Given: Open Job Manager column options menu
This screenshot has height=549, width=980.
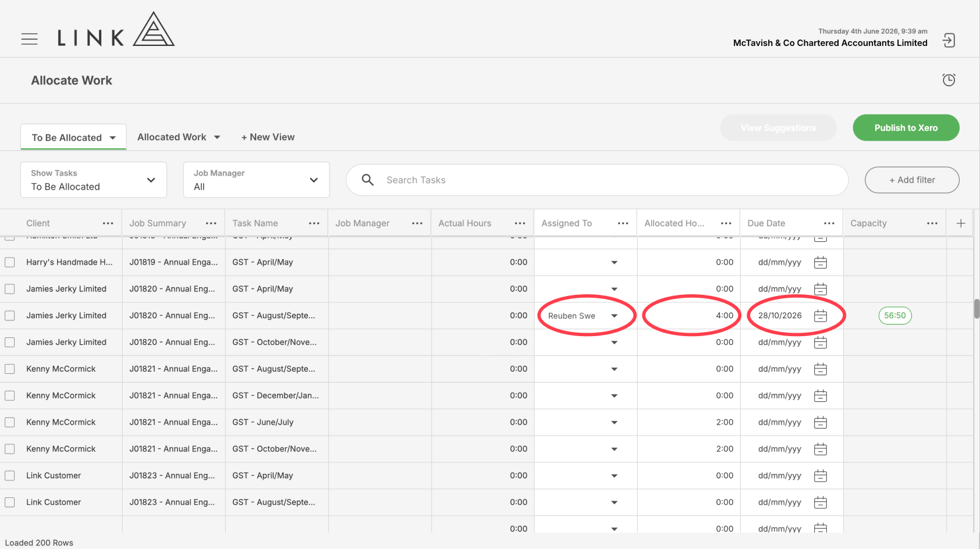Looking at the screenshot, I should (x=417, y=223).
